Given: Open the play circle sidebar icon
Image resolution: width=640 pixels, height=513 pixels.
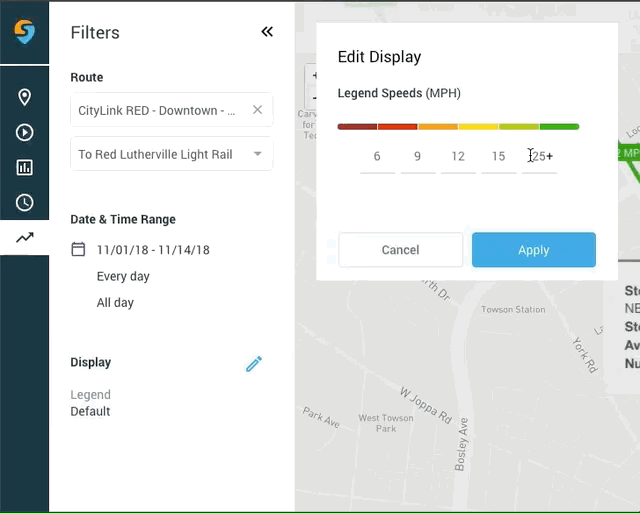Looking at the screenshot, I should (x=24, y=132).
